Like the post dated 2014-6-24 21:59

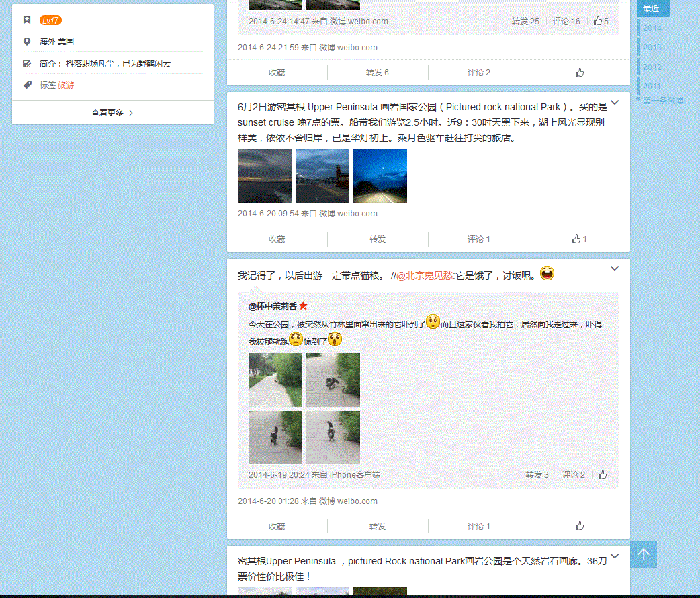579,73
